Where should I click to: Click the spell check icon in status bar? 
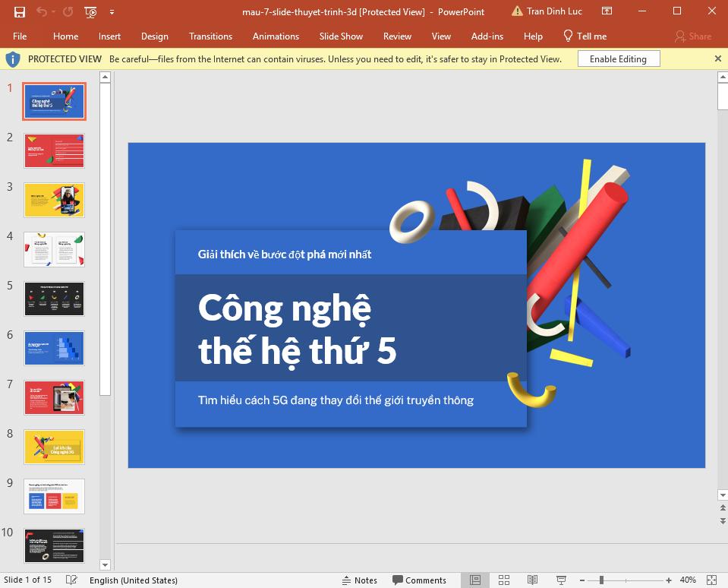tap(71, 580)
